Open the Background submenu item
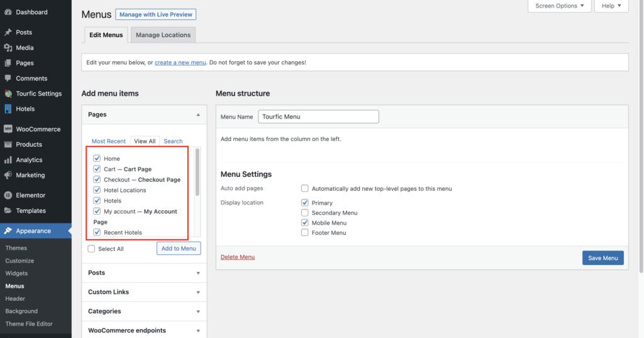The width and height of the screenshot is (644, 338). coord(21,312)
